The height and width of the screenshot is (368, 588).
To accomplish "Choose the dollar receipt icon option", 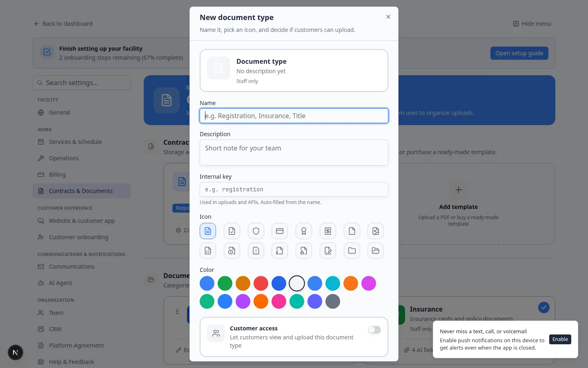I will tap(328, 231).
